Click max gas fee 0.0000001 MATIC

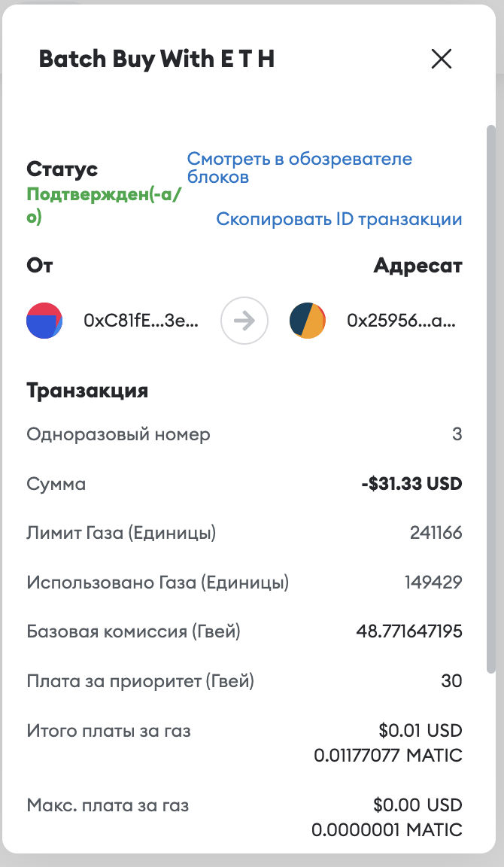[x=387, y=830]
